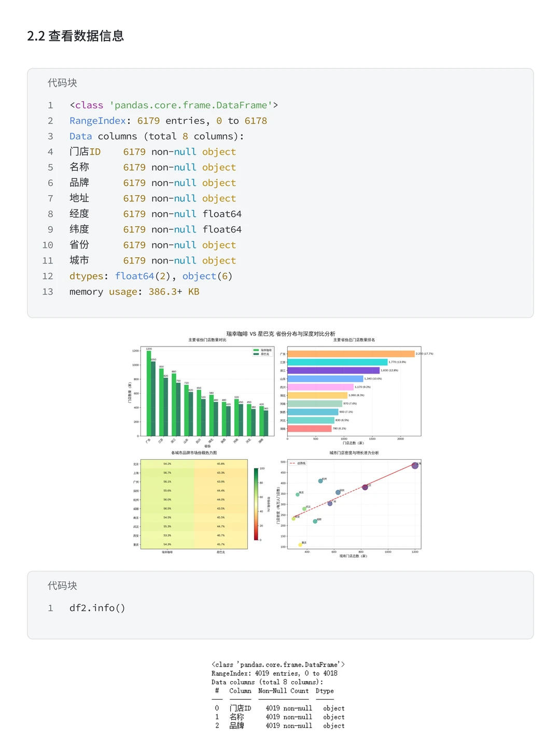Screen dimensions: 560x747
Task: Select "memory usage: 386.3+ KB" line
Action: (x=134, y=292)
